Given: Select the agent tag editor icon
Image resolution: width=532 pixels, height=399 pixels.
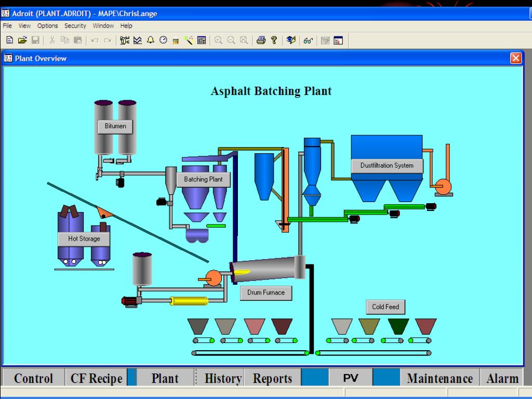Looking at the screenshot, I should pos(125,40).
